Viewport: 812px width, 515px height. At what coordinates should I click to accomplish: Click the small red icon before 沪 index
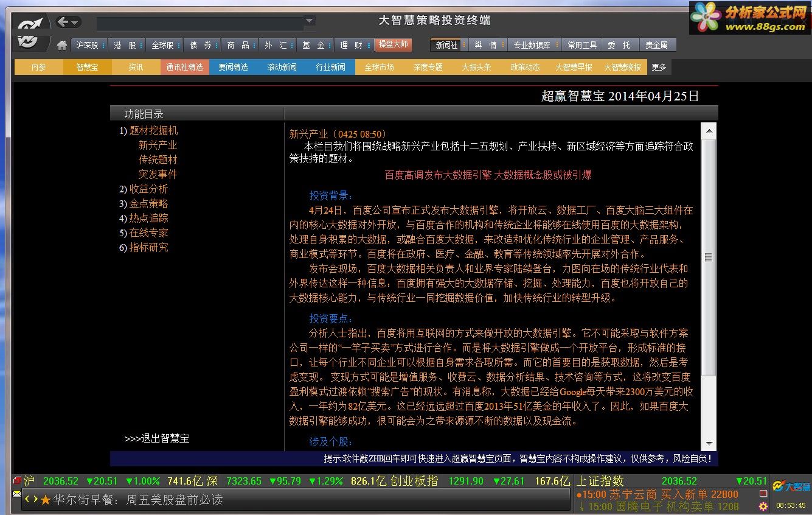pyautogui.click(x=17, y=481)
